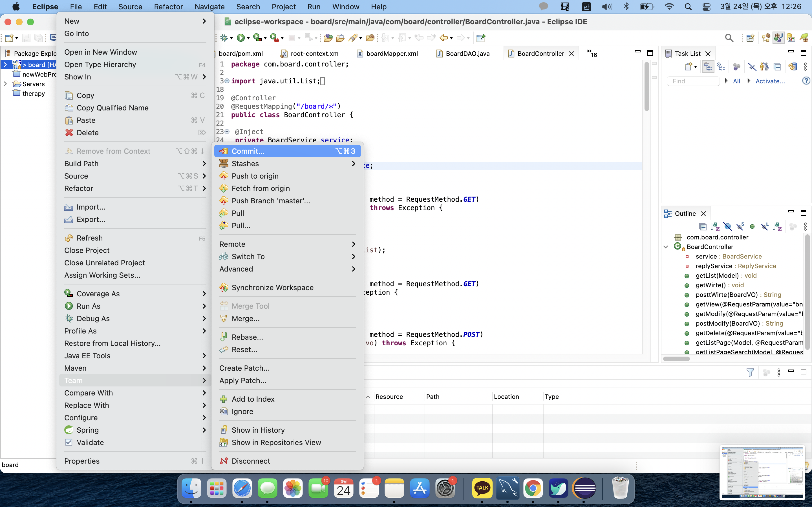Click the Git perspective icon in the toolbar
Viewport: 812px width, 507px height.
click(791, 38)
